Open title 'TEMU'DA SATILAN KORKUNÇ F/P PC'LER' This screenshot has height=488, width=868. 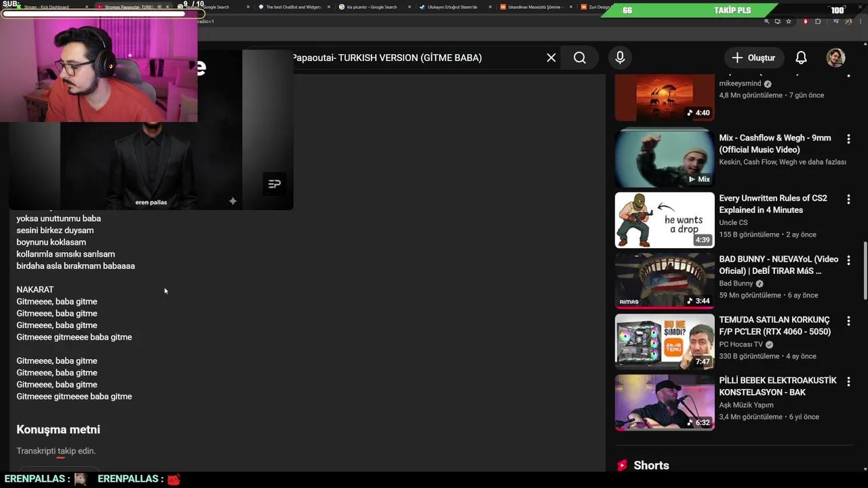click(774, 325)
